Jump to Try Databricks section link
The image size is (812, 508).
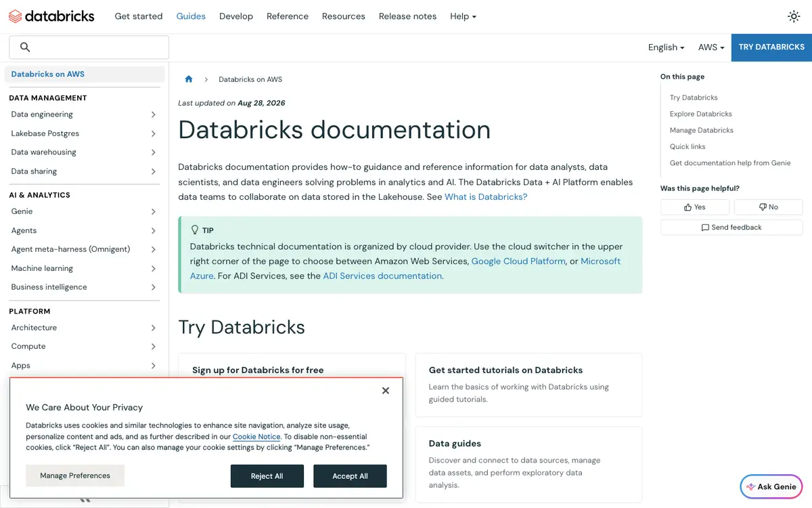coord(694,98)
